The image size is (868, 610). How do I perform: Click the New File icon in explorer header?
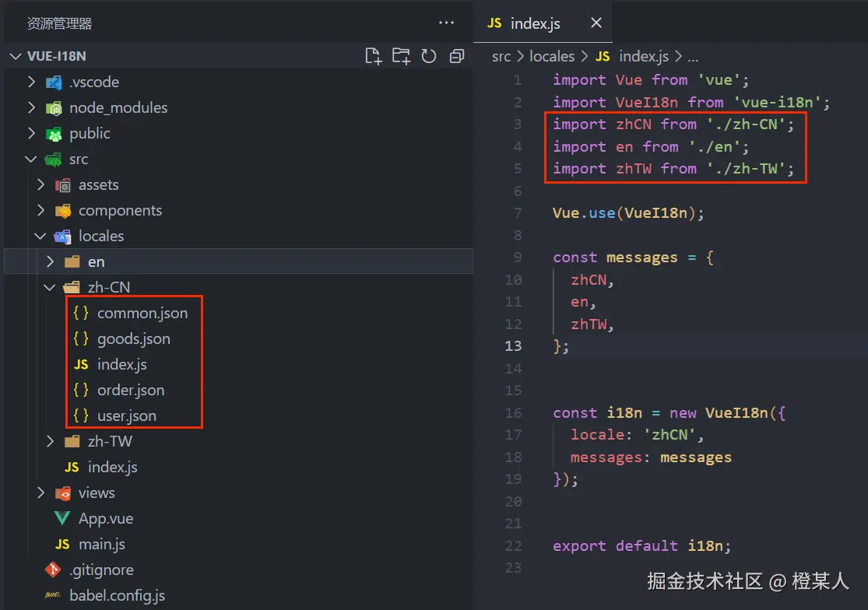click(x=374, y=56)
